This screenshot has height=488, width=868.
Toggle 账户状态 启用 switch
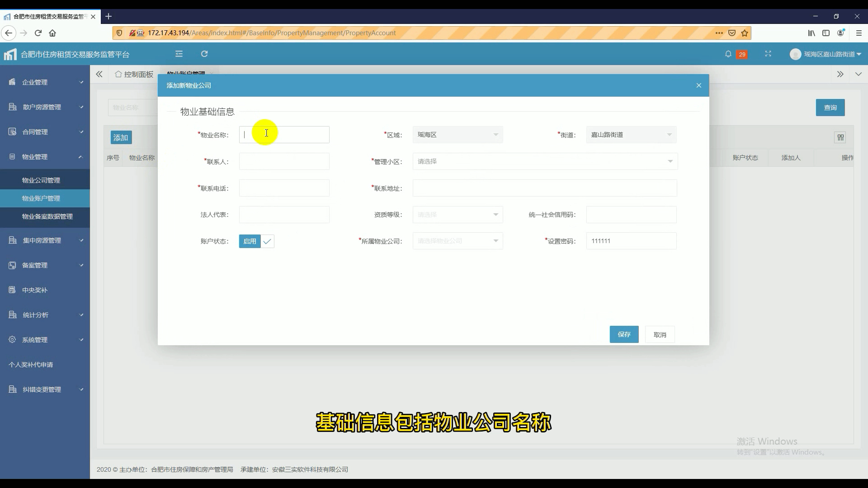(x=256, y=241)
